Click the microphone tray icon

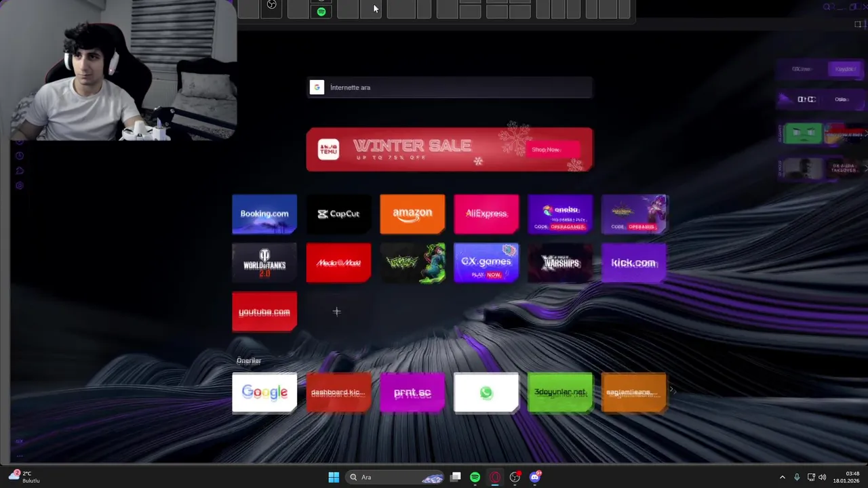coord(797,477)
